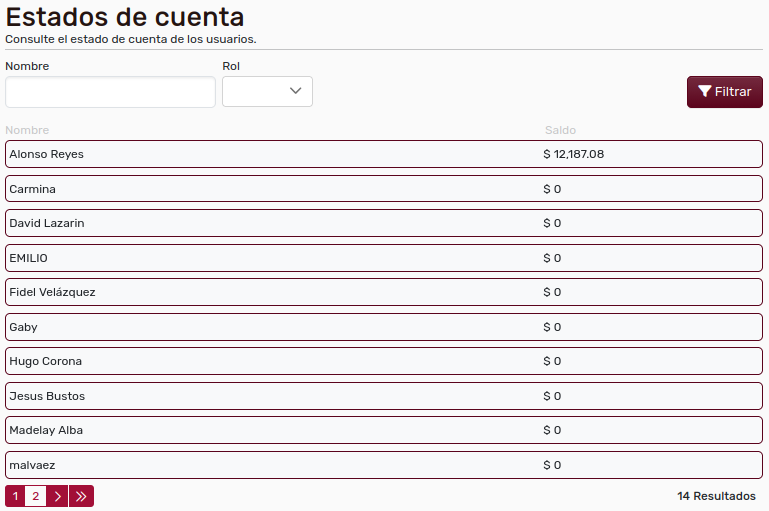This screenshot has width=769, height=511.
Task: Click inside the Nombre text field
Action: pyautogui.click(x=110, y=92)
